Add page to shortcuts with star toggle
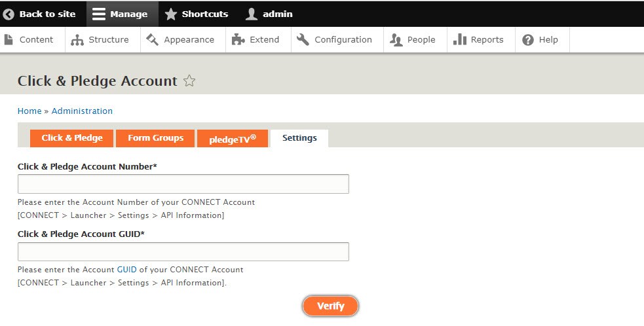This screenshot has height=326, width=644. point(189,81)
